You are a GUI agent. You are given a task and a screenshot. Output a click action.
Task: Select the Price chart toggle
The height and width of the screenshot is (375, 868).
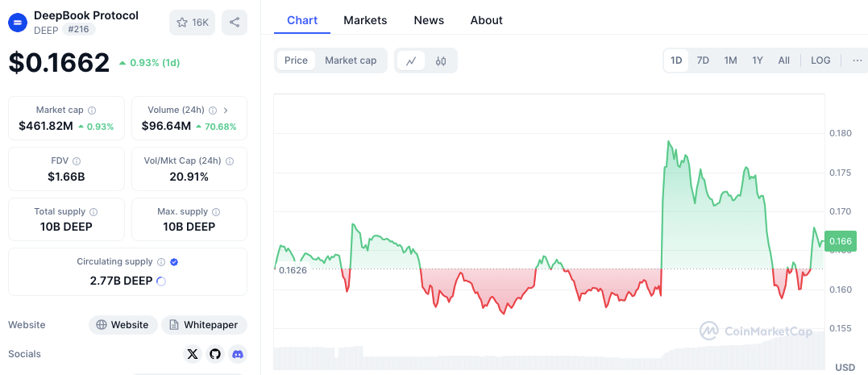coord(296,60)
